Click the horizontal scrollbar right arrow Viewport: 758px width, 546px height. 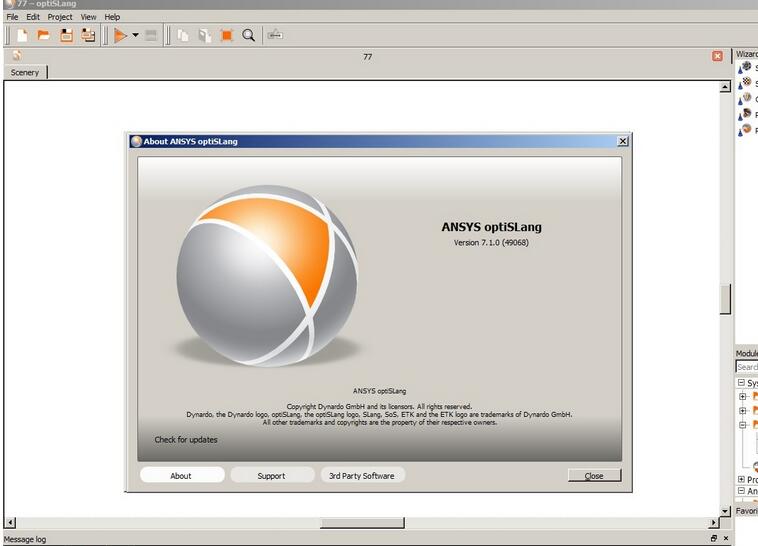(x=714, y=523)
